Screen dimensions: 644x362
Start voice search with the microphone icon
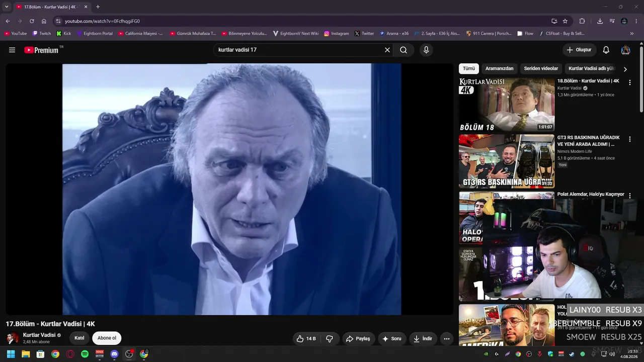426,50
